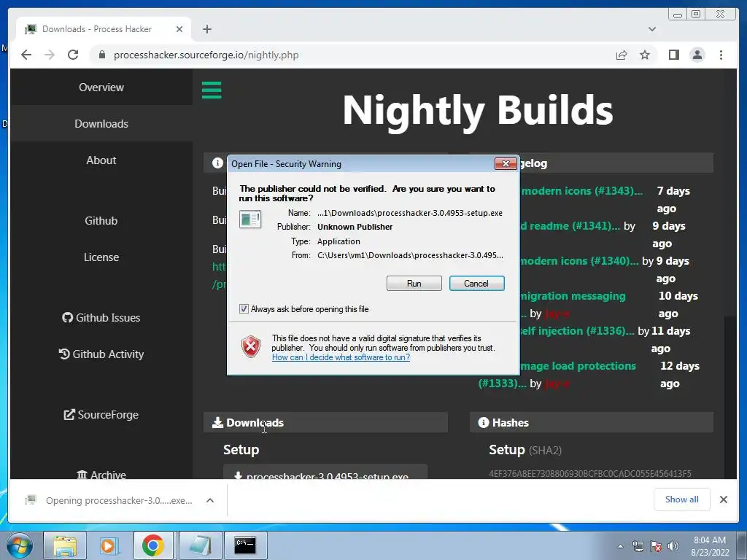
Task: Click the padlock site info icon
Action: click(x=101, y=55)
